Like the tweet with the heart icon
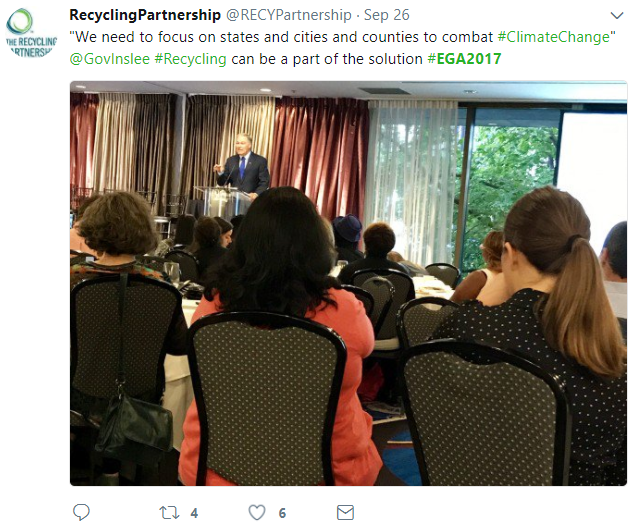Image resolution: width=635 pixels, height=525 pixels. [257, 513]
